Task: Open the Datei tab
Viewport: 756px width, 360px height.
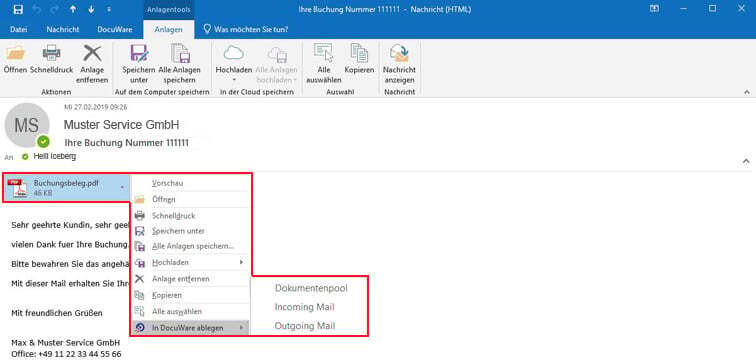Action: click(18, 29)
